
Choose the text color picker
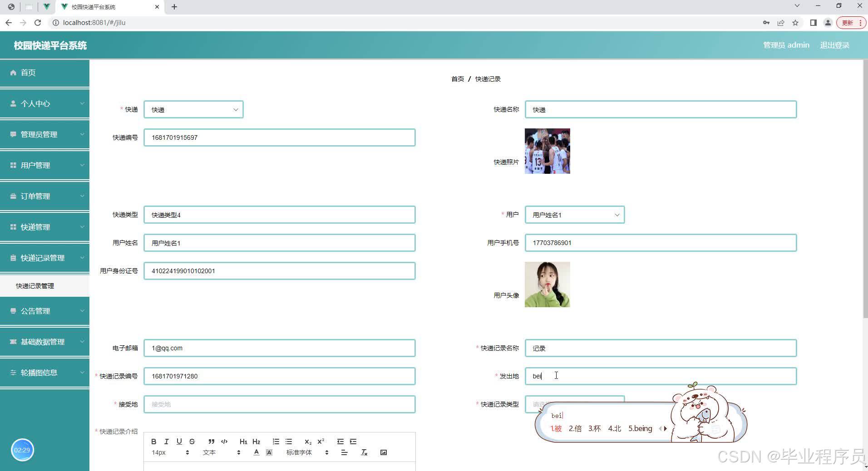(x=256, y=452)
